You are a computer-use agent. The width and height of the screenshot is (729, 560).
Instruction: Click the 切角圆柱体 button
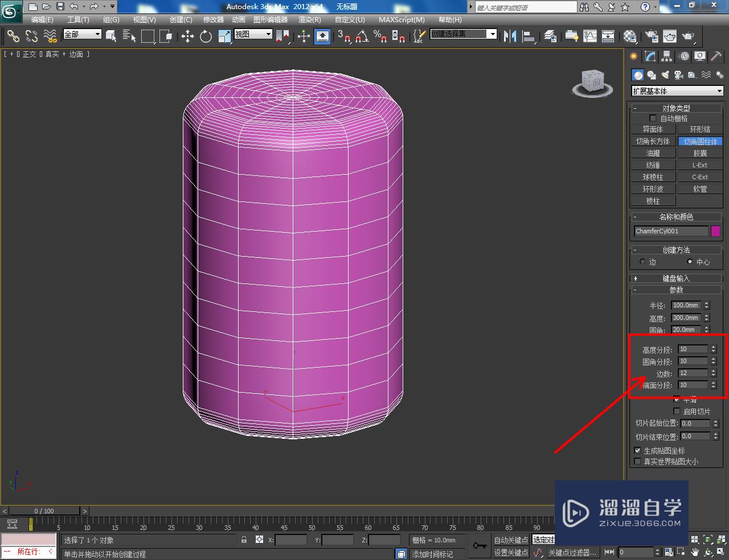[x=700, y=141]
